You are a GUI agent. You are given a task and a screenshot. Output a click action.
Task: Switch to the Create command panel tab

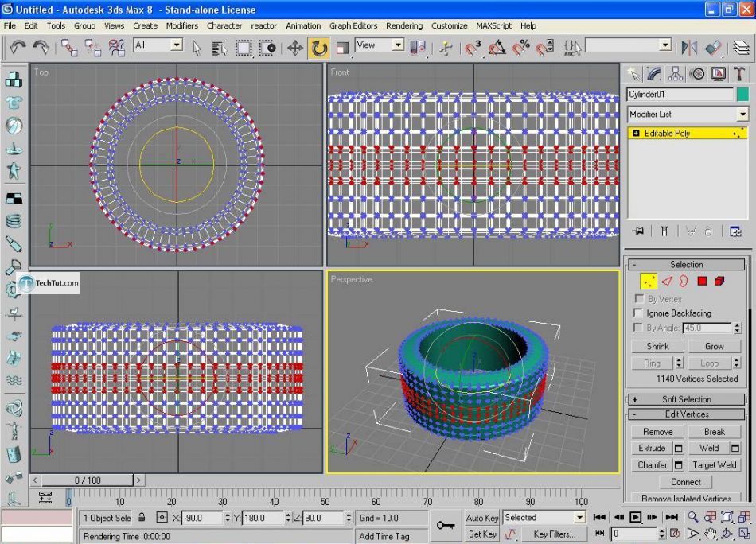tap(634, 74)
